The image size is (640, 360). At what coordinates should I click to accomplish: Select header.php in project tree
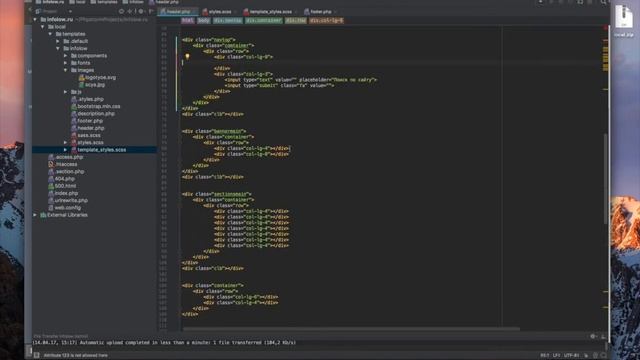pos(87,128)
